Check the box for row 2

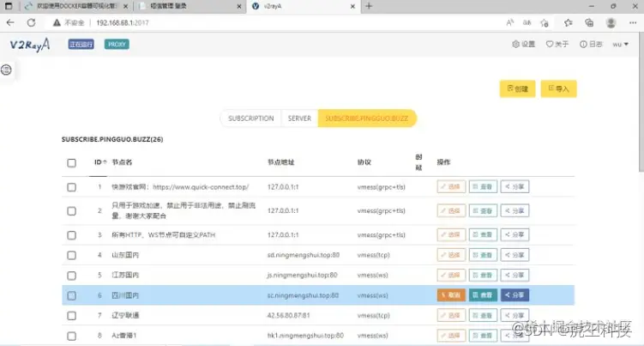pos(71,211)
